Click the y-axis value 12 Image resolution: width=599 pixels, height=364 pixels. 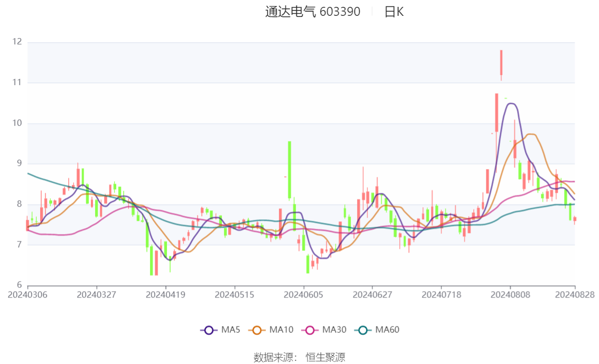coord(17,42)
